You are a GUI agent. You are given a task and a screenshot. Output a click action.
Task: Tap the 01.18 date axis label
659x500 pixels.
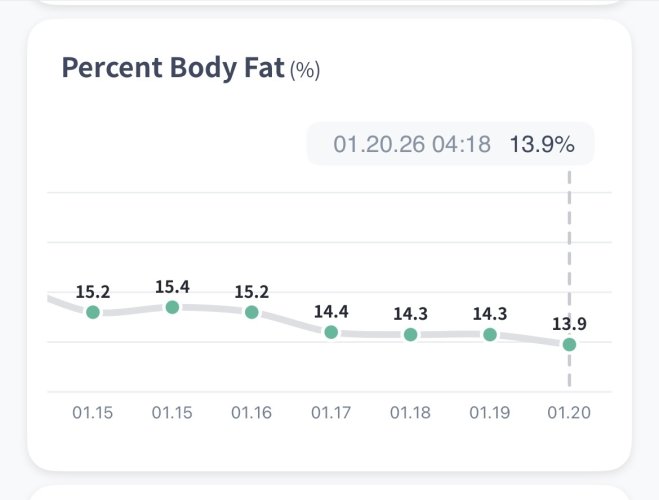(x=410, y=412)
